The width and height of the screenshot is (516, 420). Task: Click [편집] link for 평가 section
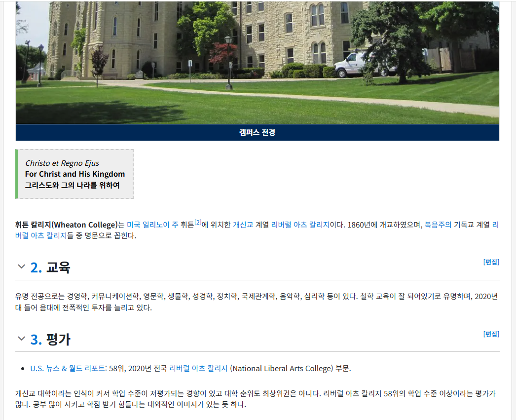(x=491, y=334)
